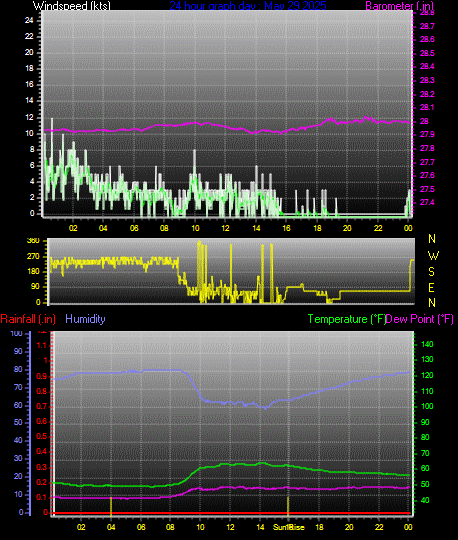Click the magenta barometer peak near 28

click(x=366, y=118)
